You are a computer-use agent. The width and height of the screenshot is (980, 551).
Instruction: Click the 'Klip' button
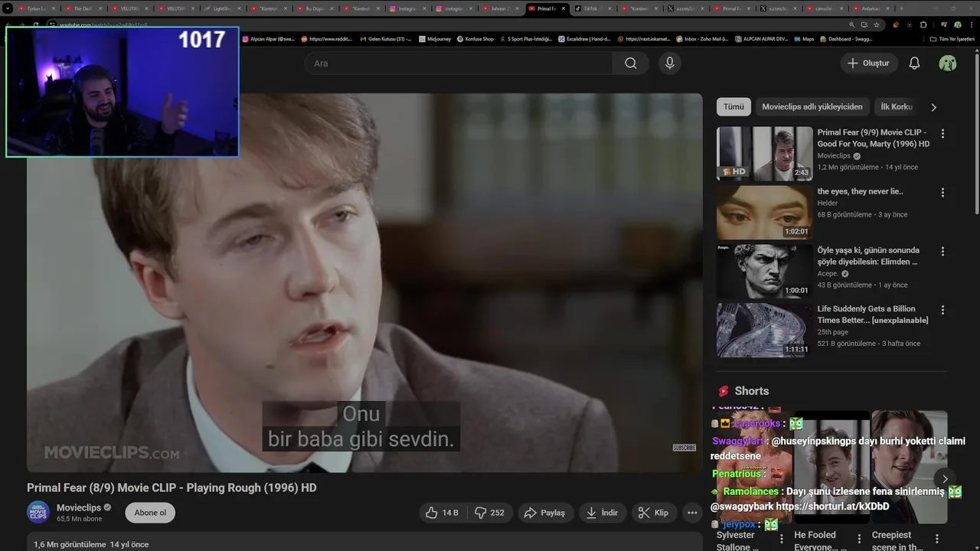coord(654,513)
